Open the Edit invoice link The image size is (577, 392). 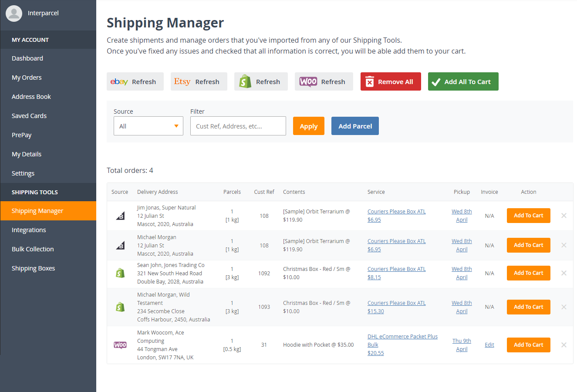[x=489, y=345]
